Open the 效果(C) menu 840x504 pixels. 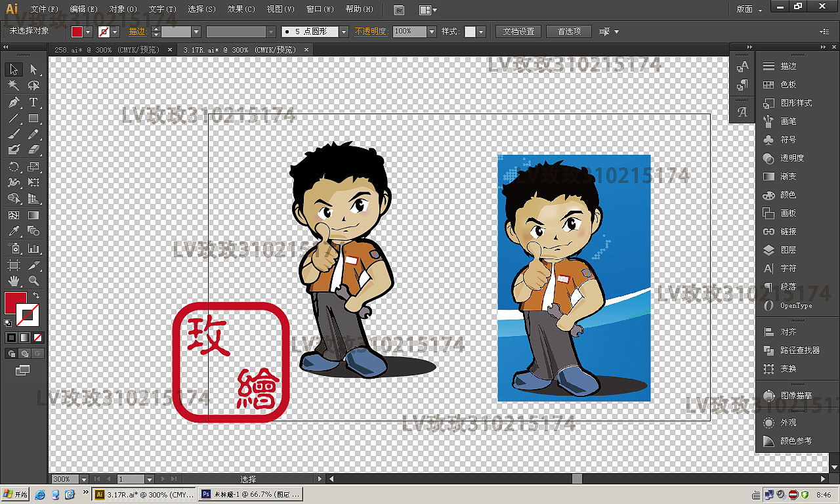241,9
